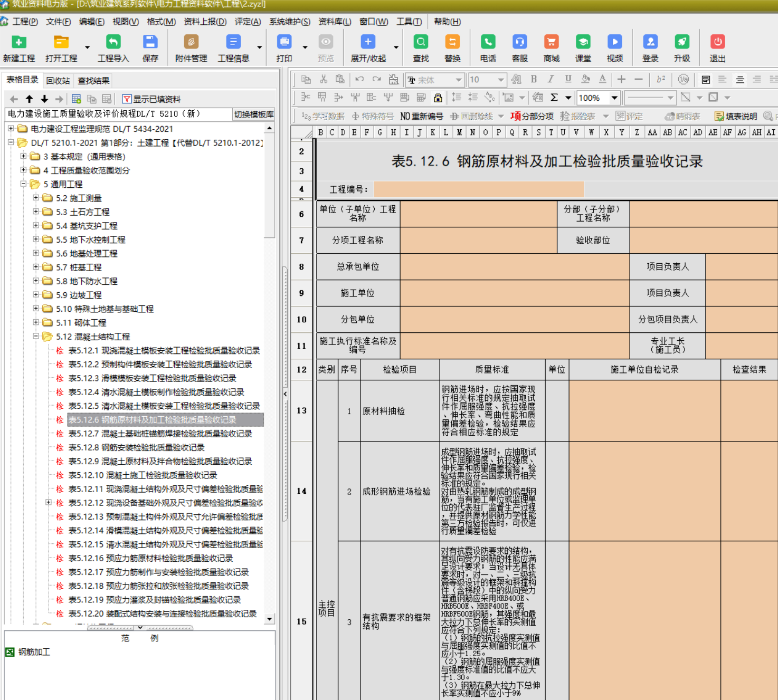Click the 工程导入 import icon
The image size is (778, 700).
point(113,42)
